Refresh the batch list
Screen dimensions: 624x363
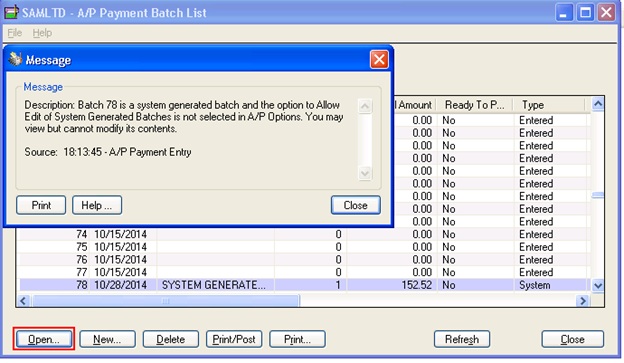462,339
